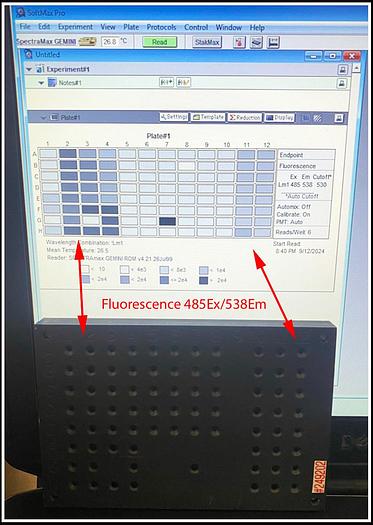
Task: Click the Plate#1 section icon
Action: coord(54,118)
